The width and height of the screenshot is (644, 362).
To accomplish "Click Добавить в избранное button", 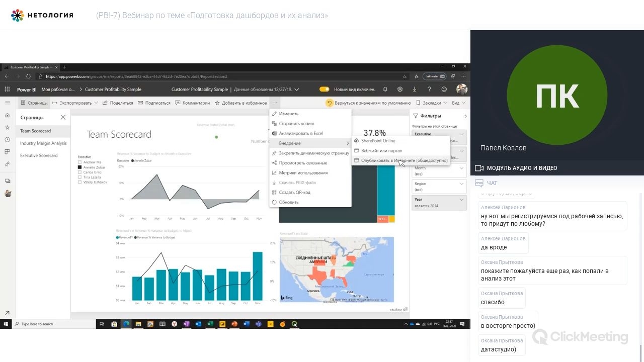I will coord(241,103).
